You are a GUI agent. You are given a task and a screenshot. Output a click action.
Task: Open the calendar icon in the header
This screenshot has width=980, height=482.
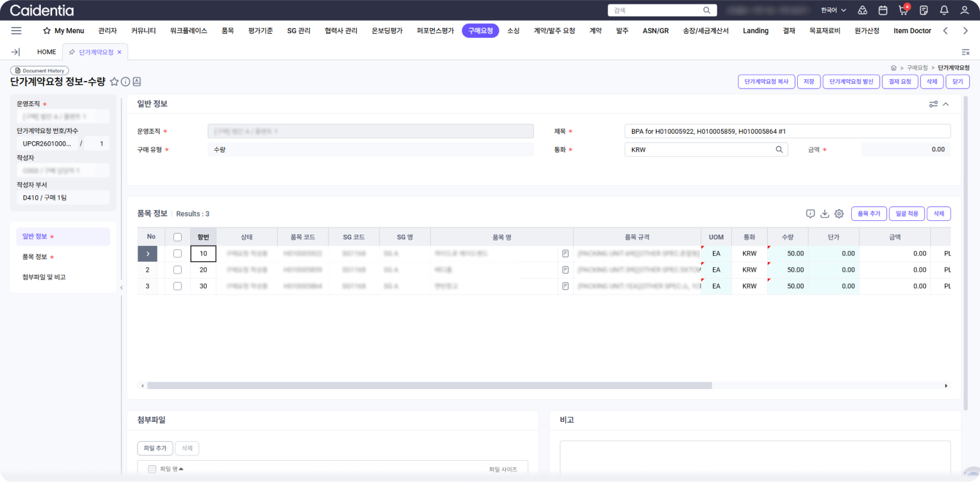tap(883, 10)
